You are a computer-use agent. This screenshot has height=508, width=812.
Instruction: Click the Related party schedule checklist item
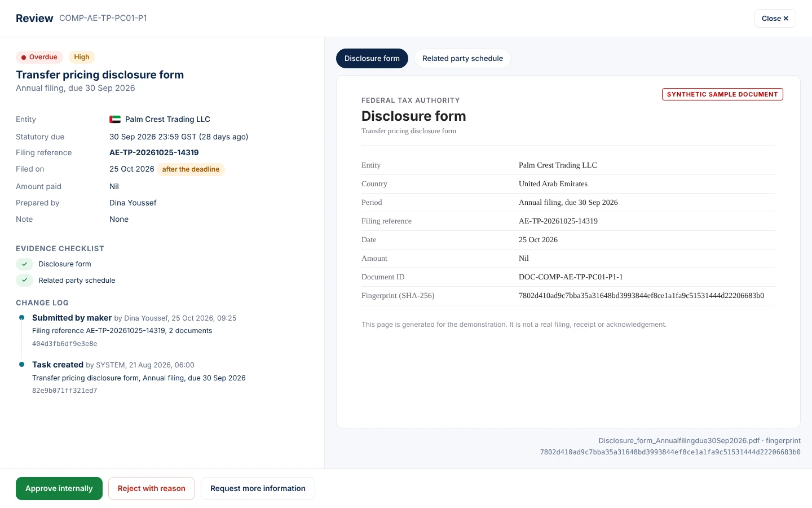pos(77,281)
